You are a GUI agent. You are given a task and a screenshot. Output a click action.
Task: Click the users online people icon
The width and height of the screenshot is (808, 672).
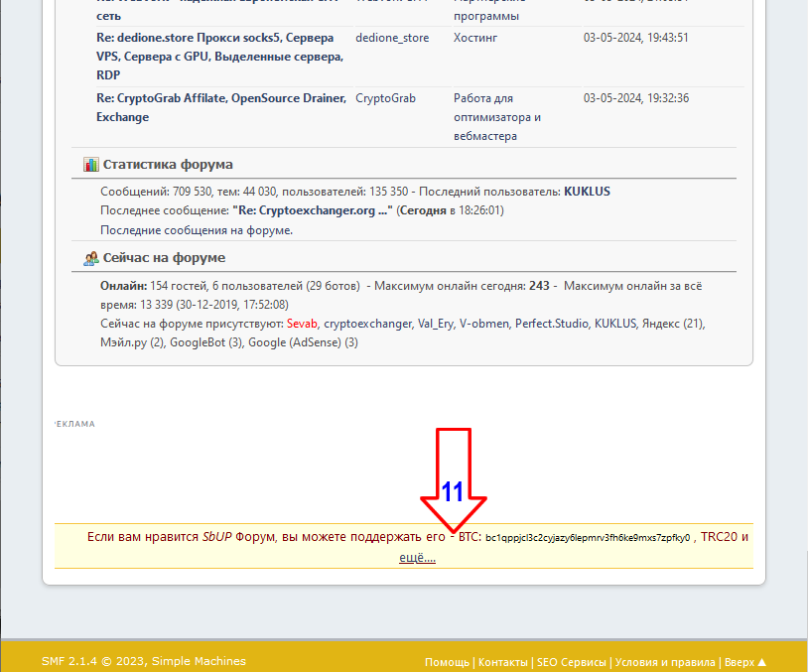[x=90, y=258]
